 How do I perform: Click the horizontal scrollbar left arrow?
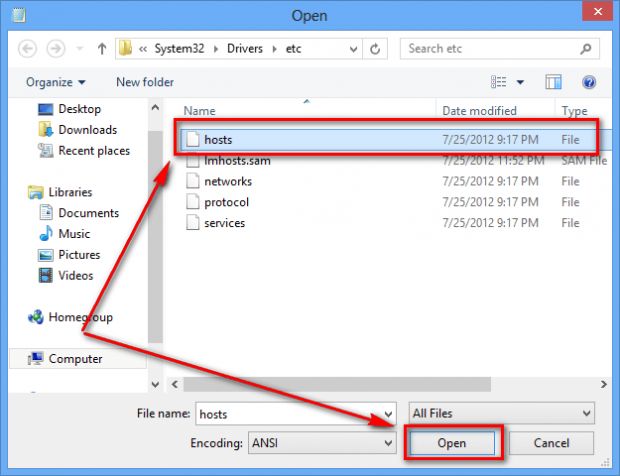pos(174,384)
